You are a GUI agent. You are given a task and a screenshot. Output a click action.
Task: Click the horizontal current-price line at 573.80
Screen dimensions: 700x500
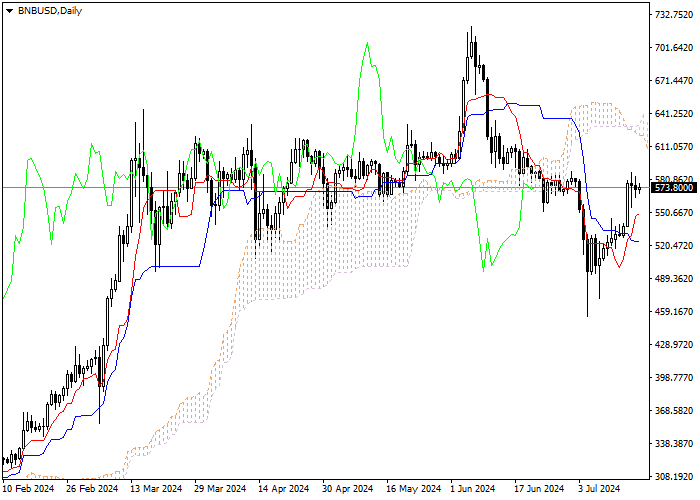pyautogui.click(x=326, y=188)
